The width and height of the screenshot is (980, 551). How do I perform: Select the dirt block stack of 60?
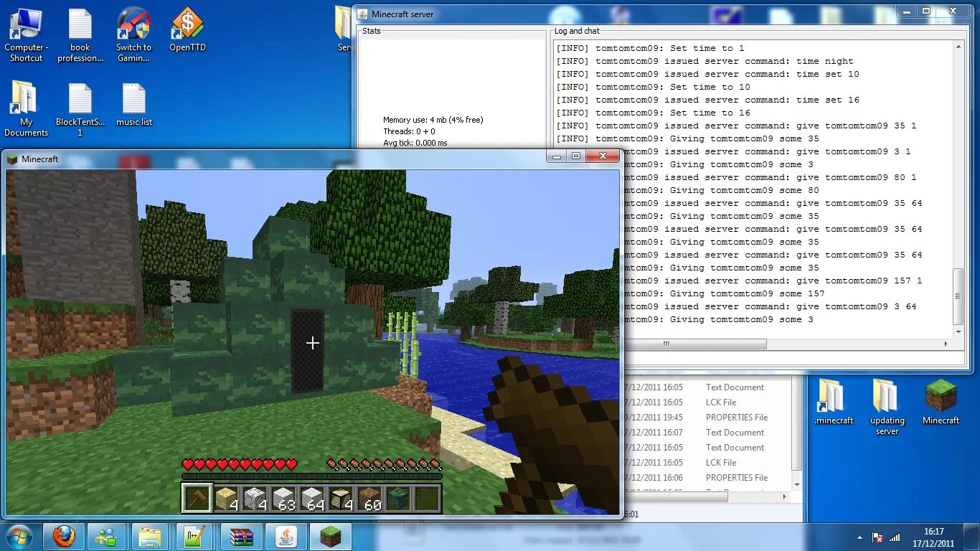point(369,498)
